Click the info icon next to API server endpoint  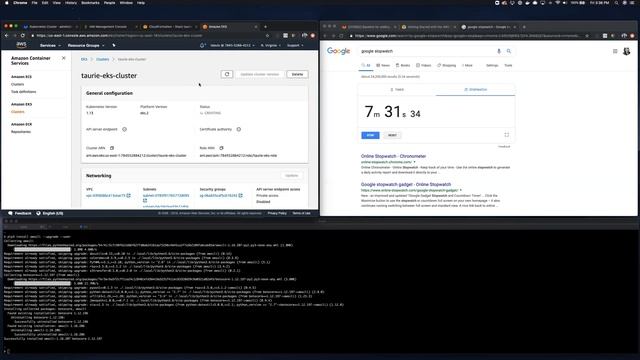point(124,129)
